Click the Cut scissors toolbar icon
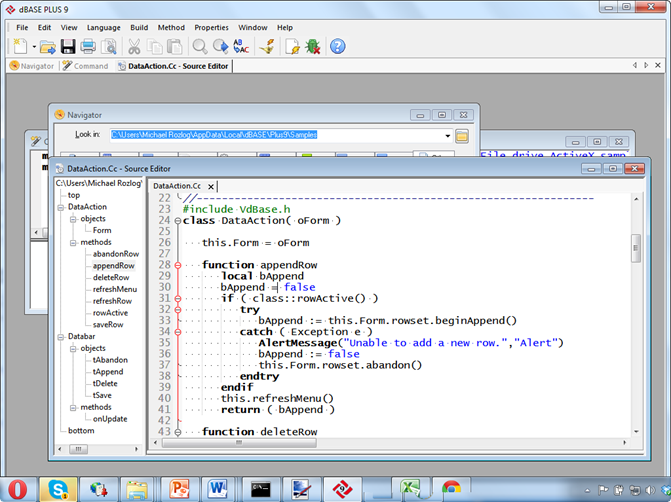 pos(134,46)
